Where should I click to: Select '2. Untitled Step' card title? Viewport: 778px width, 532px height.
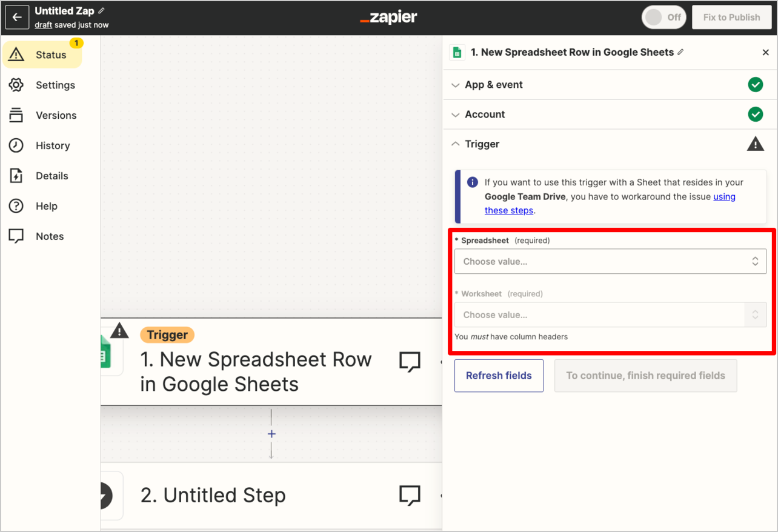tap(213, 495)
